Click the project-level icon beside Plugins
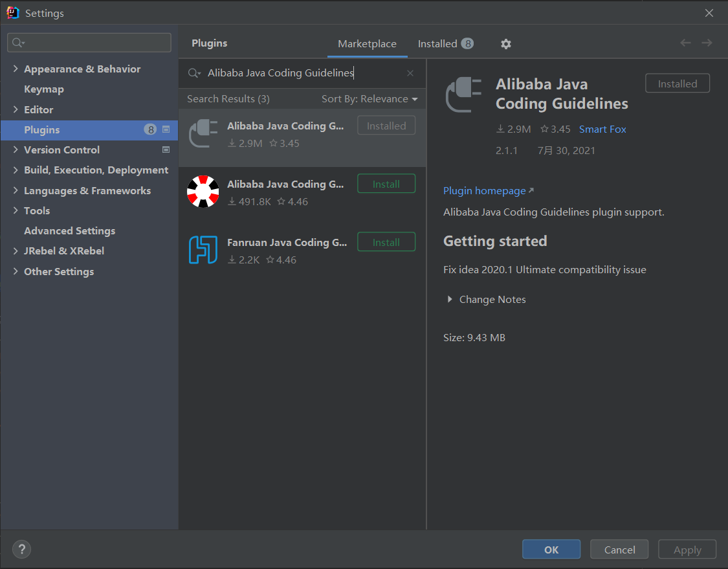This screenshot has width=728, height=569. pos(166,129)
